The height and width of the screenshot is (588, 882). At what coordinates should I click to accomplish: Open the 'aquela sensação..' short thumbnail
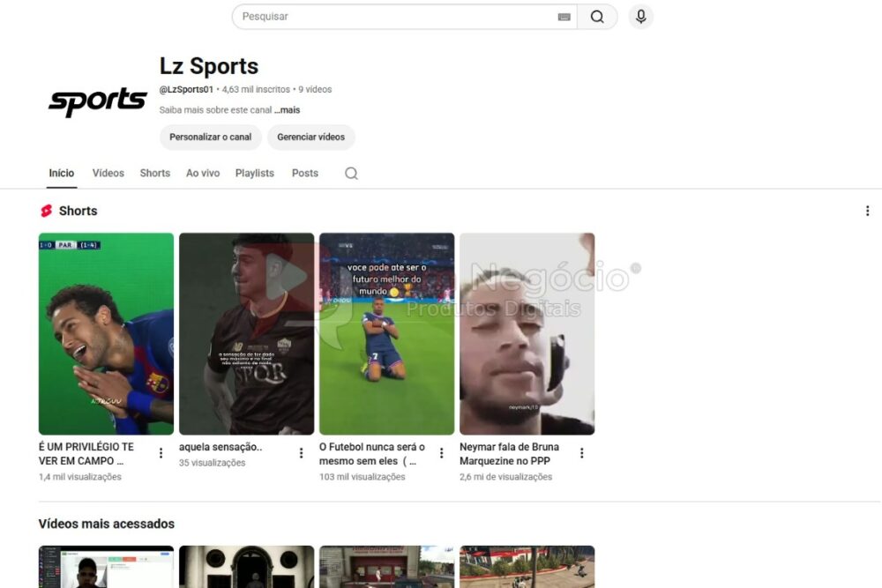pyautogui.click(x=246, y=334)
